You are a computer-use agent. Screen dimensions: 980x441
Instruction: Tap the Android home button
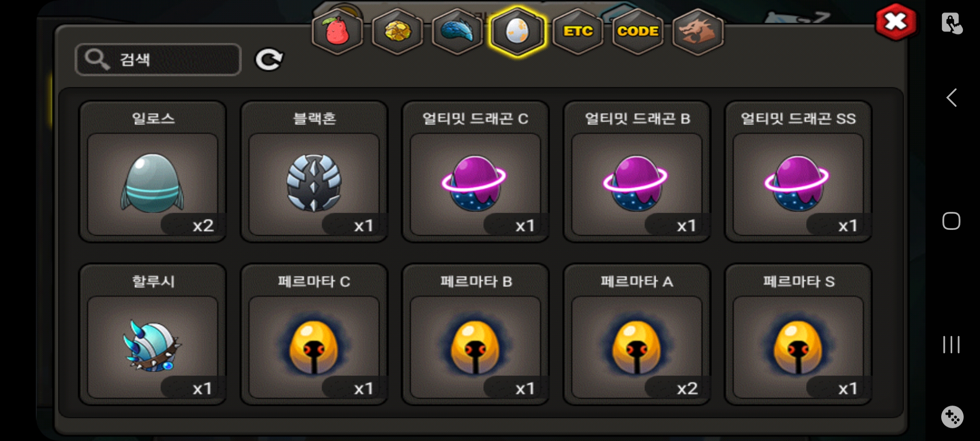pos(951,221)
